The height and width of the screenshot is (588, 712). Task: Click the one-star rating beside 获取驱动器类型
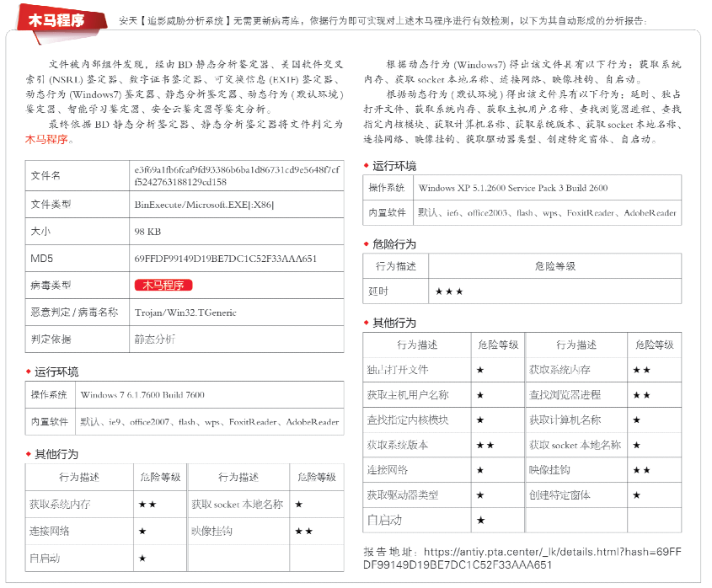coord(480,495)
